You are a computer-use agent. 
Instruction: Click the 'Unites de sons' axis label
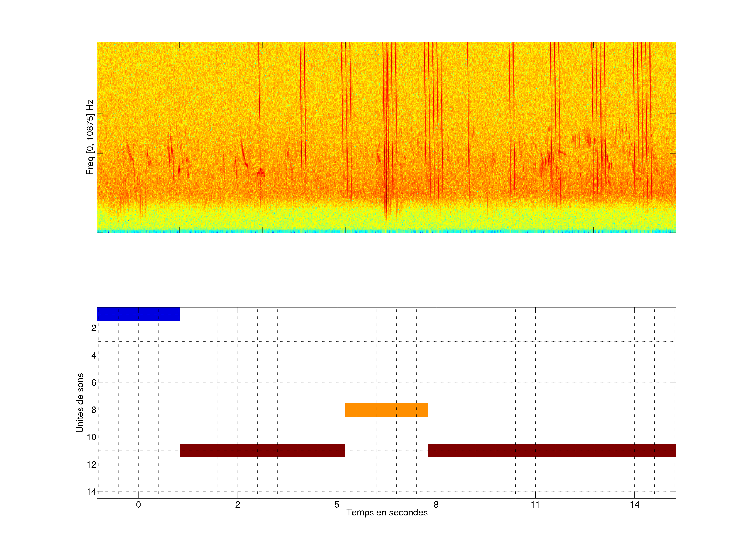coord(80,403)
